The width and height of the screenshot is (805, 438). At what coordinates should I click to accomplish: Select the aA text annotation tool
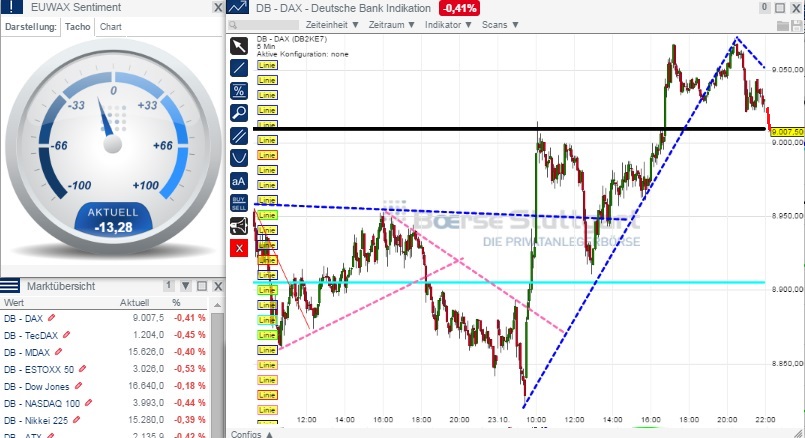[239, 181]
